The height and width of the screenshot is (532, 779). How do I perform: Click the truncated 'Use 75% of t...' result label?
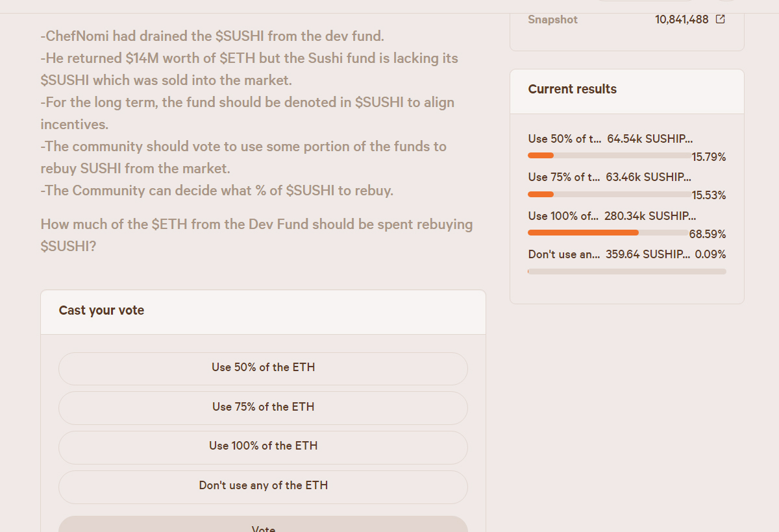point(564,177)
